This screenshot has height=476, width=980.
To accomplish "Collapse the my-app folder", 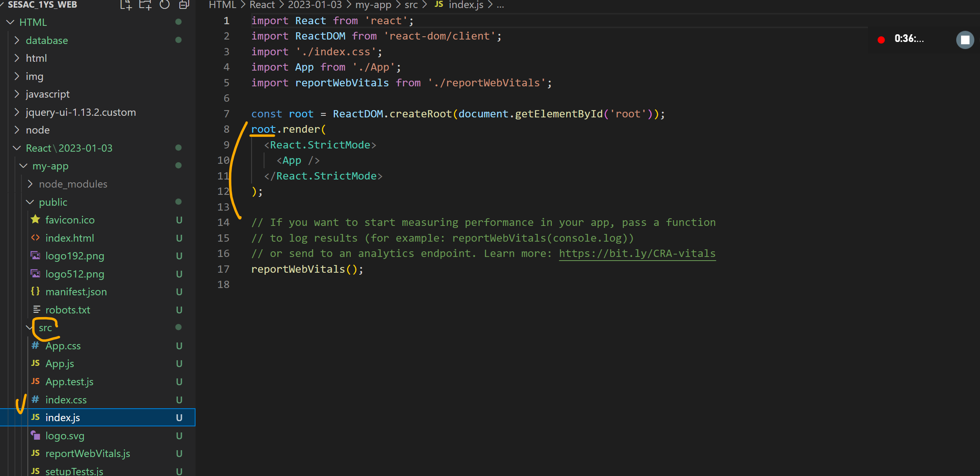I will click(50, 166).
